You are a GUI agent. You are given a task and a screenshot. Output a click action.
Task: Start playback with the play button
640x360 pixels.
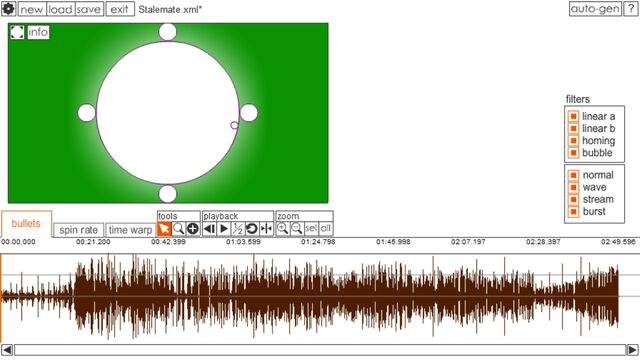point(224,229)
